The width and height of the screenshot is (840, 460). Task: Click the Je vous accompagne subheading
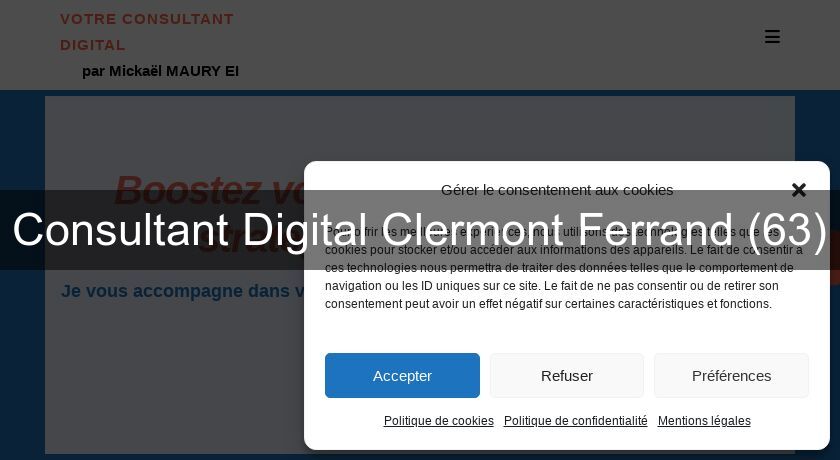coord(180,291)
